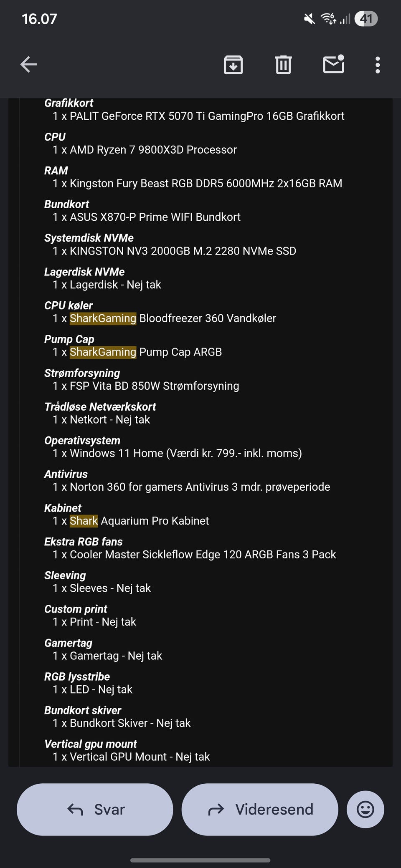Delete the email with trash icon
401x868 pixels.
point(283,65)
